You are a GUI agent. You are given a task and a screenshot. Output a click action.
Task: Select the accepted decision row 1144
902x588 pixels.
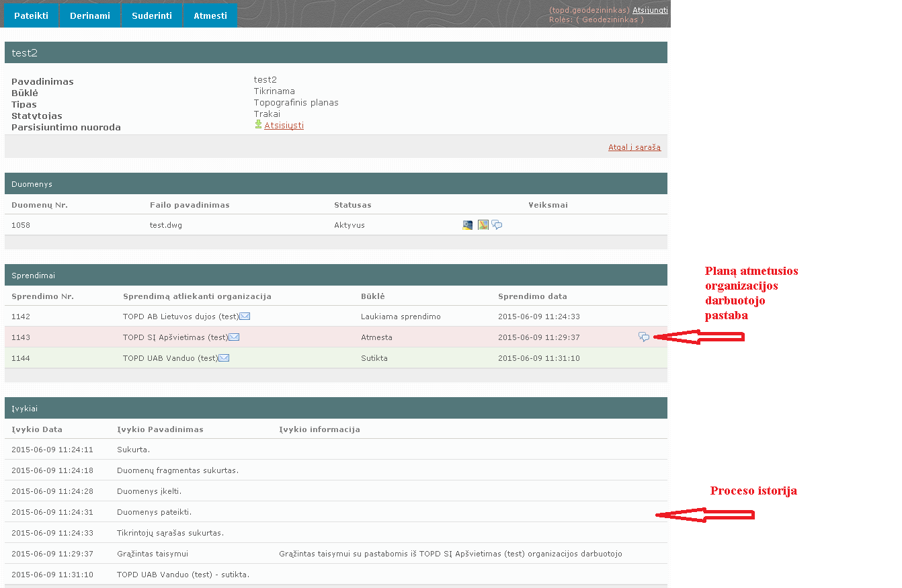point(336,358)
